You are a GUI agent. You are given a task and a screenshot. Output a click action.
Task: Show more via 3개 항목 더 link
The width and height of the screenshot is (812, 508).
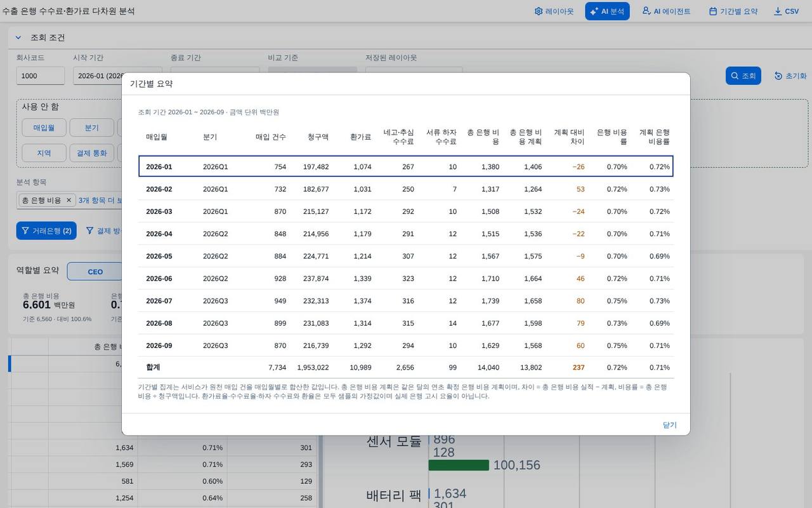[100, 200]
